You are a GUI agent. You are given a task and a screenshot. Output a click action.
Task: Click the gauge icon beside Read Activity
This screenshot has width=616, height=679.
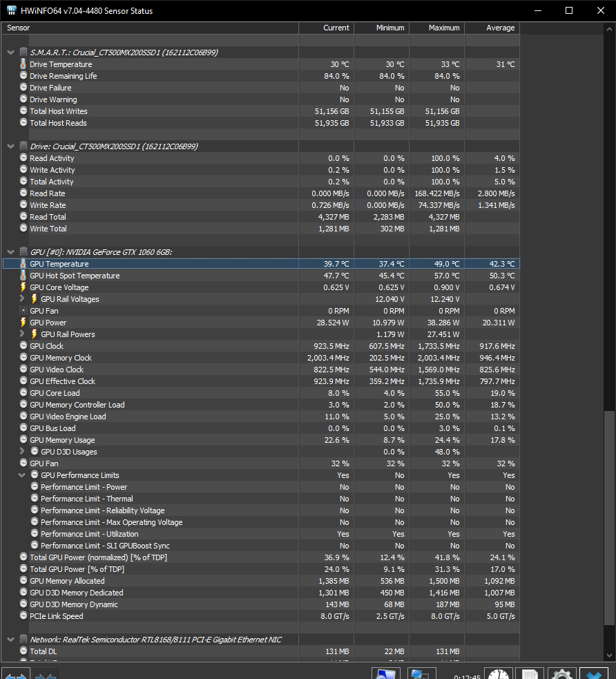[x=23, y=157]
